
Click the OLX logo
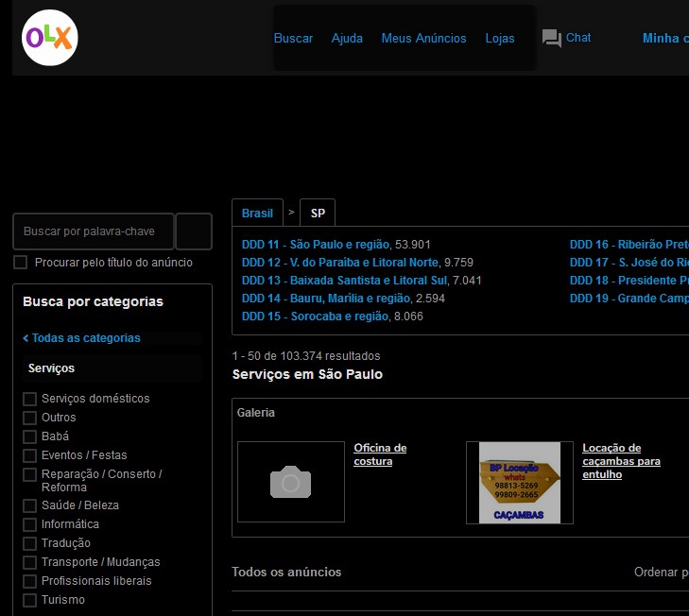point(50,38)
